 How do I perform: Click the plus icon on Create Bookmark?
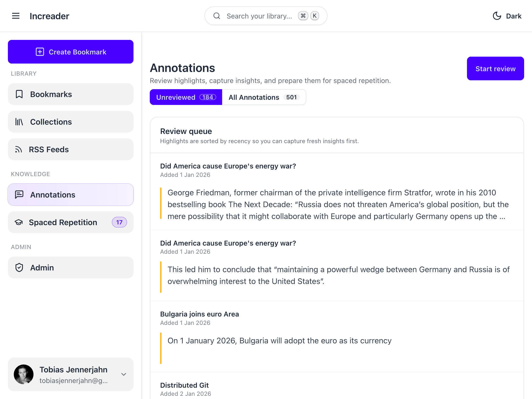pos(40,52)
